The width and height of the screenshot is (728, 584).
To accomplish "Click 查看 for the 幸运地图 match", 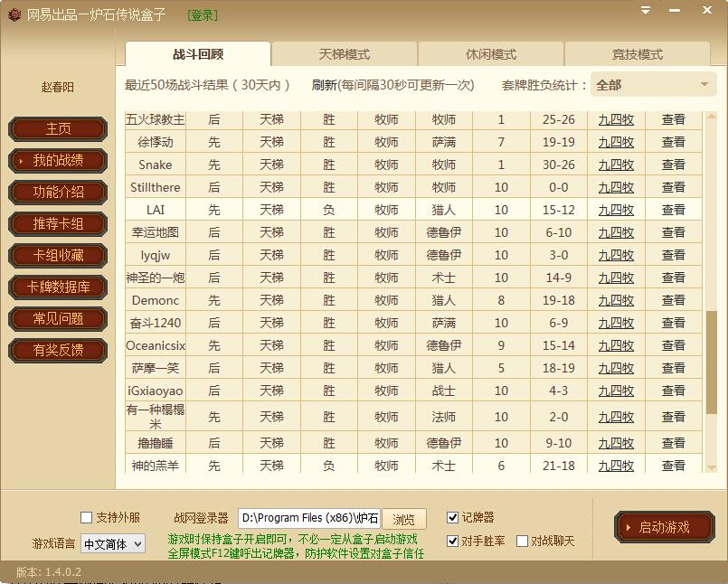I will coord(673,232).
